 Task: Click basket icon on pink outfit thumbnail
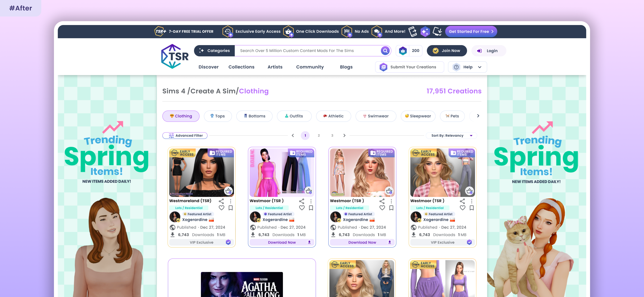tap(309, 191)
